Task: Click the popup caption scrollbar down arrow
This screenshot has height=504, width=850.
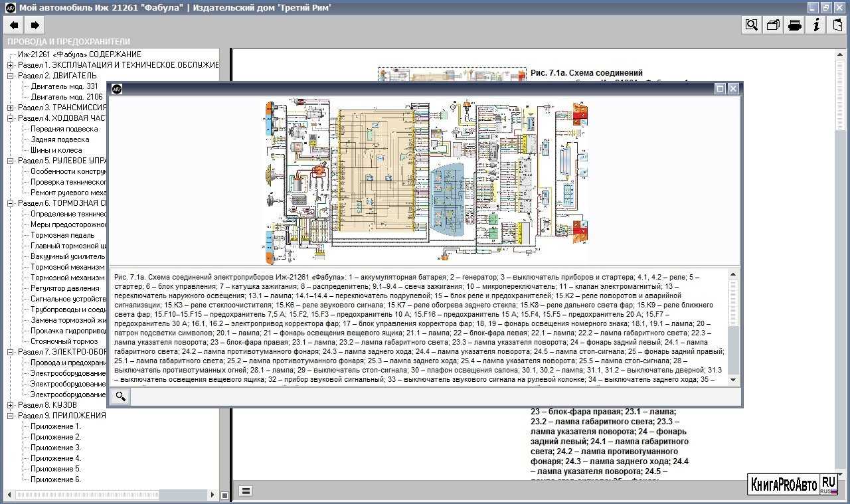Action: pyautogui.click(x=733, y=380)
